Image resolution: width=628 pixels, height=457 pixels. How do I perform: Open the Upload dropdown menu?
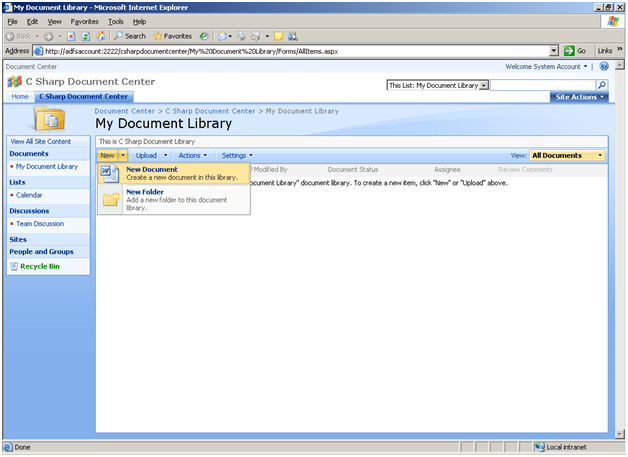149,156
